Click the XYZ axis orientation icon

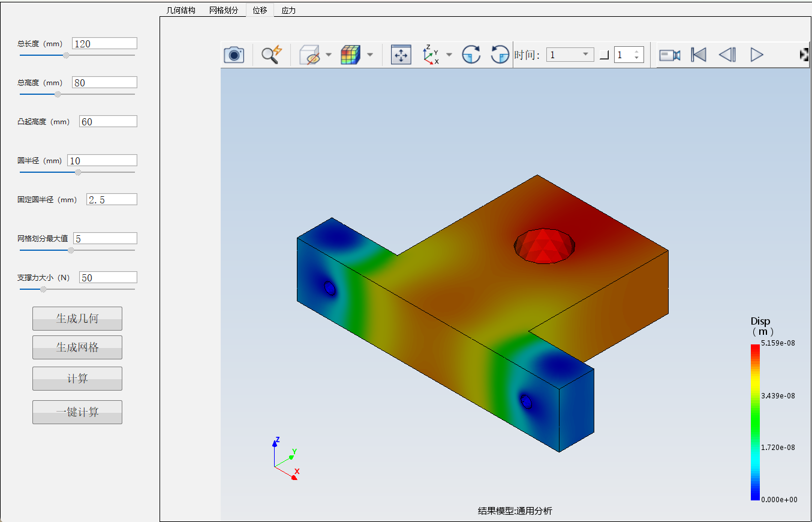pyautogui.click(x=431, y=55)
